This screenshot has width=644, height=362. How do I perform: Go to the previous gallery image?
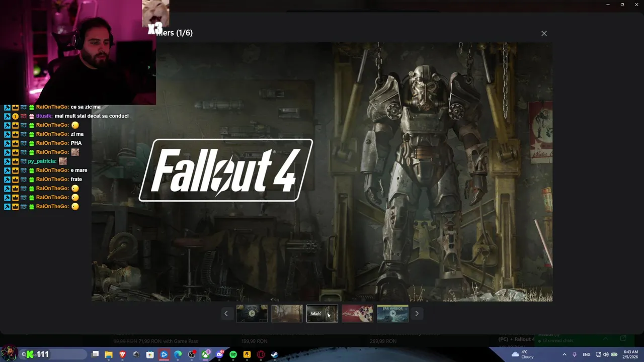pyautogui.click(x=226, y=314)
